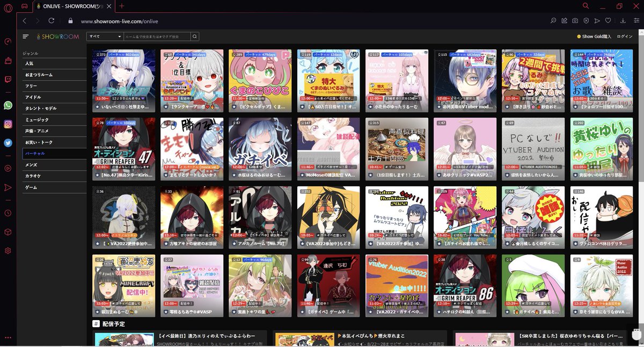Select おまつりルーム genre
The height and width of the screenshot is (347, 644).
(x=54, y=75)
